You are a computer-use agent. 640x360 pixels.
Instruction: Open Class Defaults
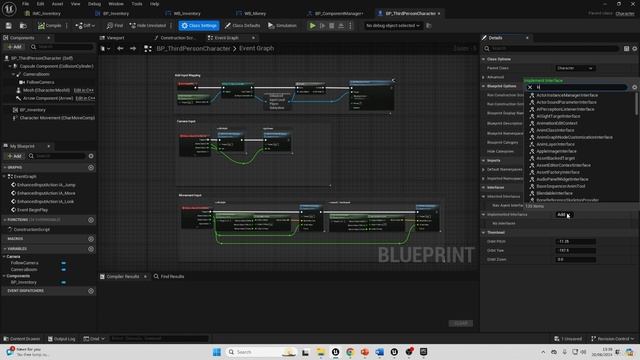coord(242,25)
